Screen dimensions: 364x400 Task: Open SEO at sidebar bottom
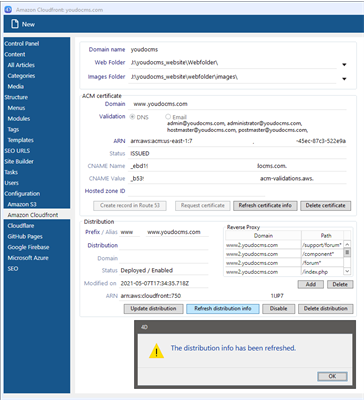[x=13, y=268]
